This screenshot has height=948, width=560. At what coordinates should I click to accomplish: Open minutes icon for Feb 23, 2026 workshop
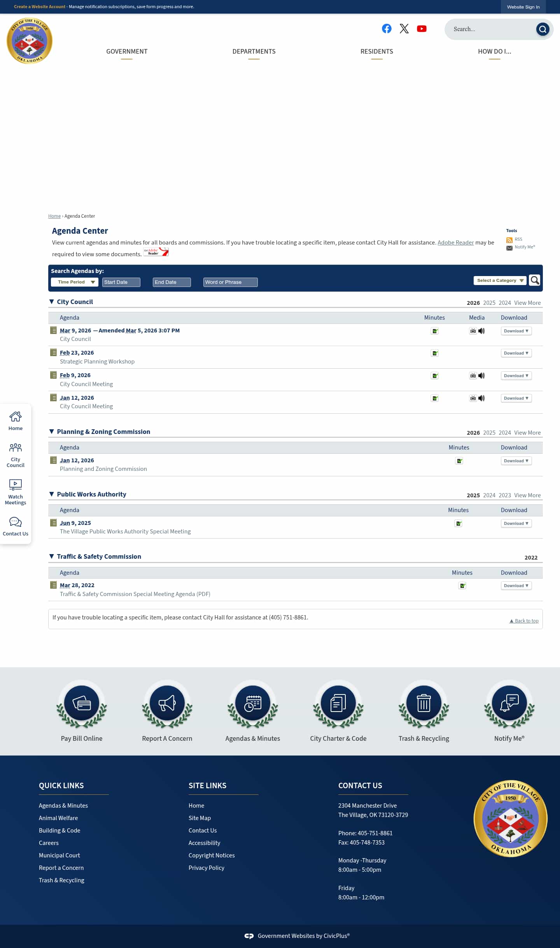tap(435, 353)
